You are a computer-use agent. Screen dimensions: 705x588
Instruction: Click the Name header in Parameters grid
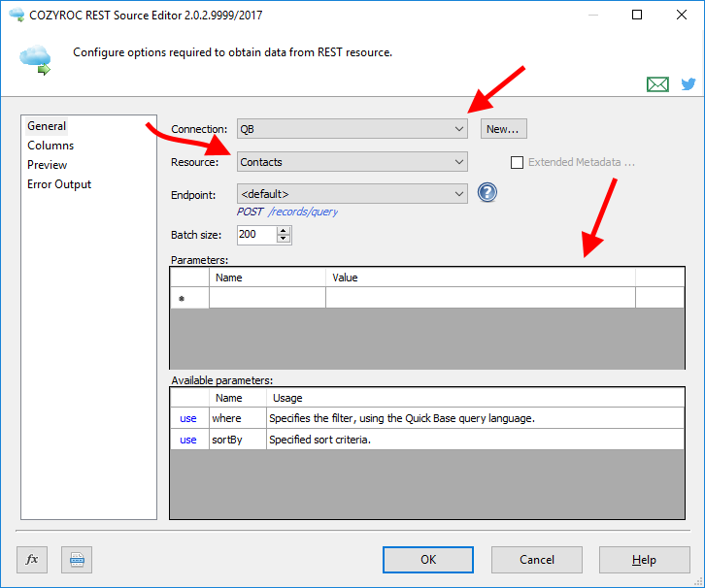(267, 278)
